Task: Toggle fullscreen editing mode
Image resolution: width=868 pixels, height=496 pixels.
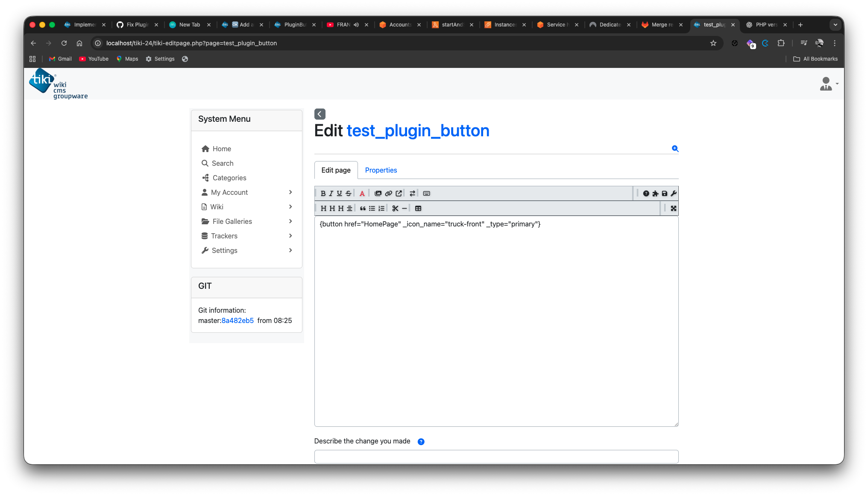Action: [x=674, y=208]
